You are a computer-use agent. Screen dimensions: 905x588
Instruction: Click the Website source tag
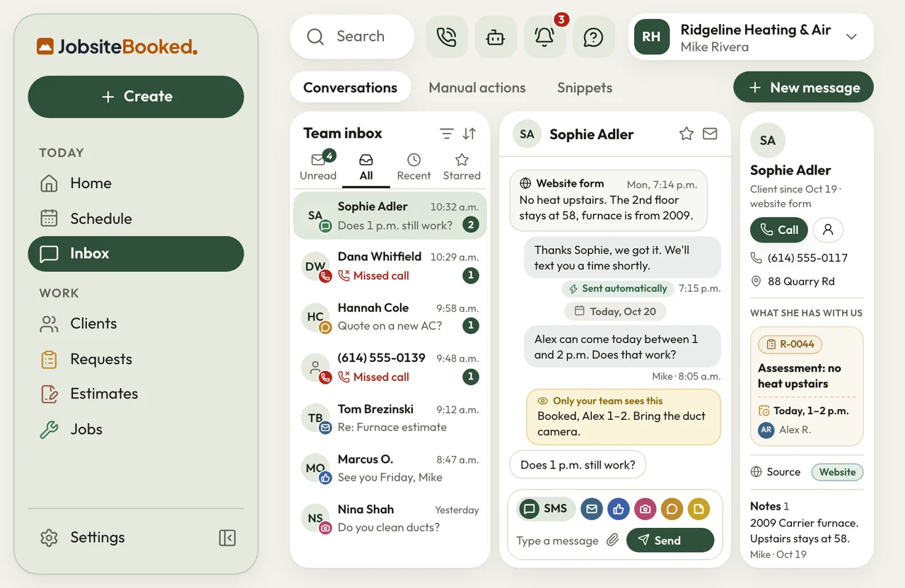coord(837,472)
